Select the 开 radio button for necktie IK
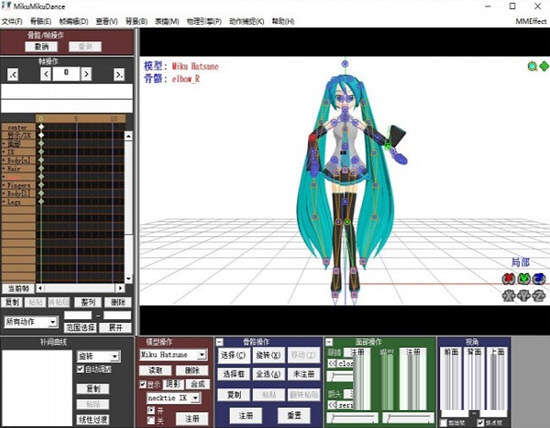This screenshot has height=428, width=550. click(x=151, y=410)
